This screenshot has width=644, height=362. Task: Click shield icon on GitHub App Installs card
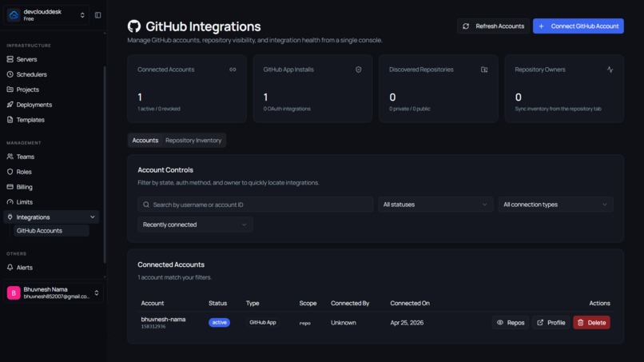point(359,70)
